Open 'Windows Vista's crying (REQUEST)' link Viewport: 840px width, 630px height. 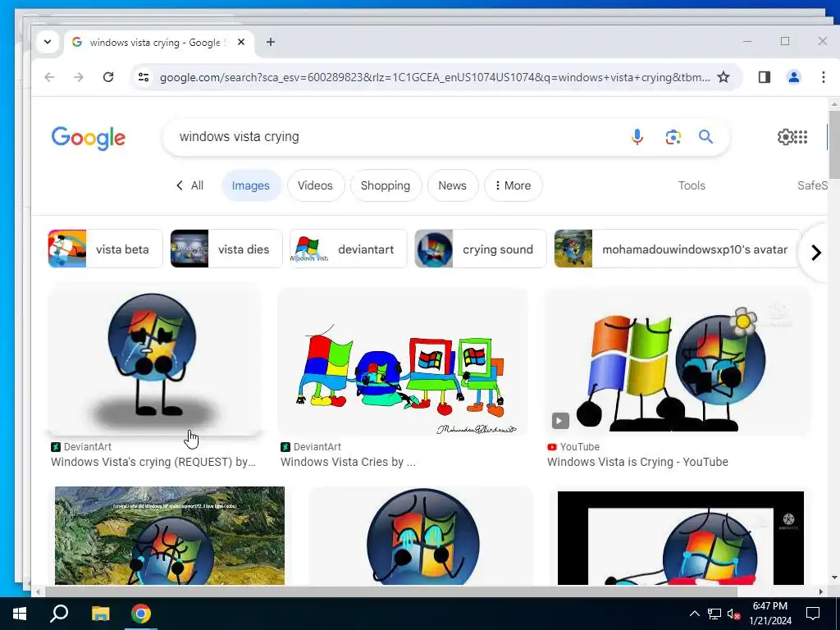coord(153,462)
